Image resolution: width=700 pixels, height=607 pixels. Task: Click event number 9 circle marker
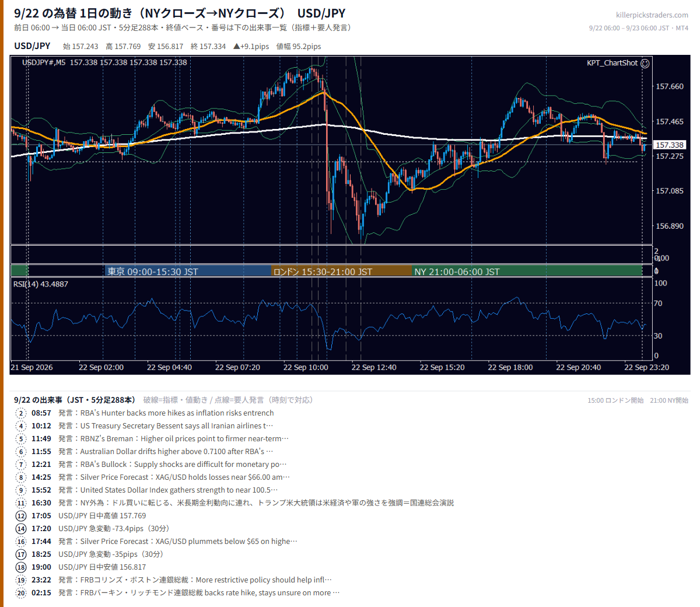coord(21,490)
